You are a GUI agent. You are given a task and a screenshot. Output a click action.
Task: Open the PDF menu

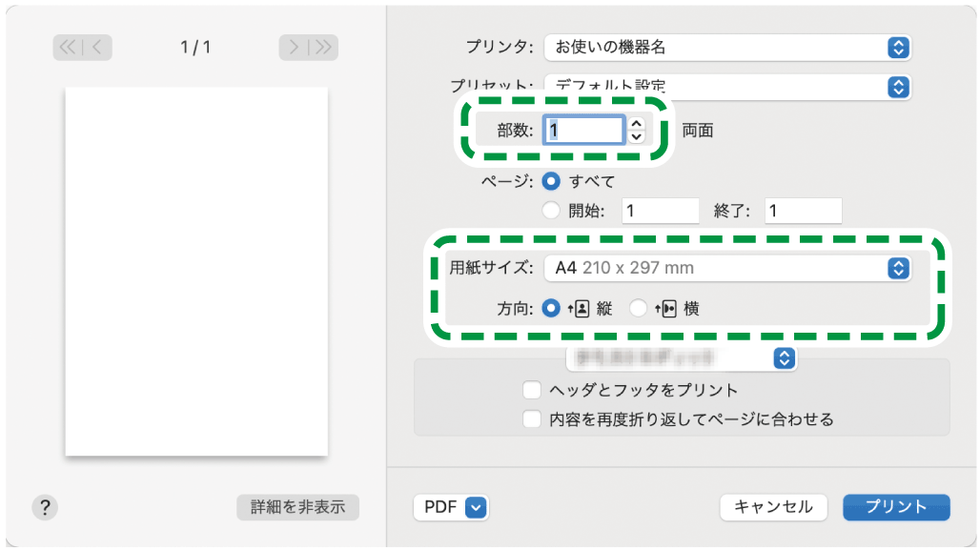[x=451, y=508]
